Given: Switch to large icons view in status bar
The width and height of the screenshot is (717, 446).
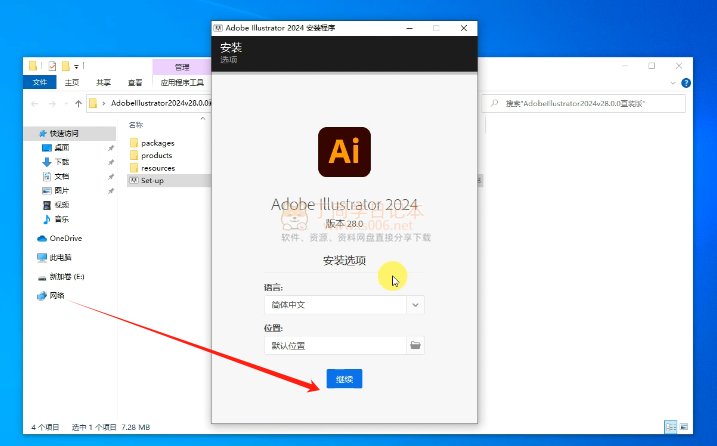Looking at the screenshot, I should 684,427.
